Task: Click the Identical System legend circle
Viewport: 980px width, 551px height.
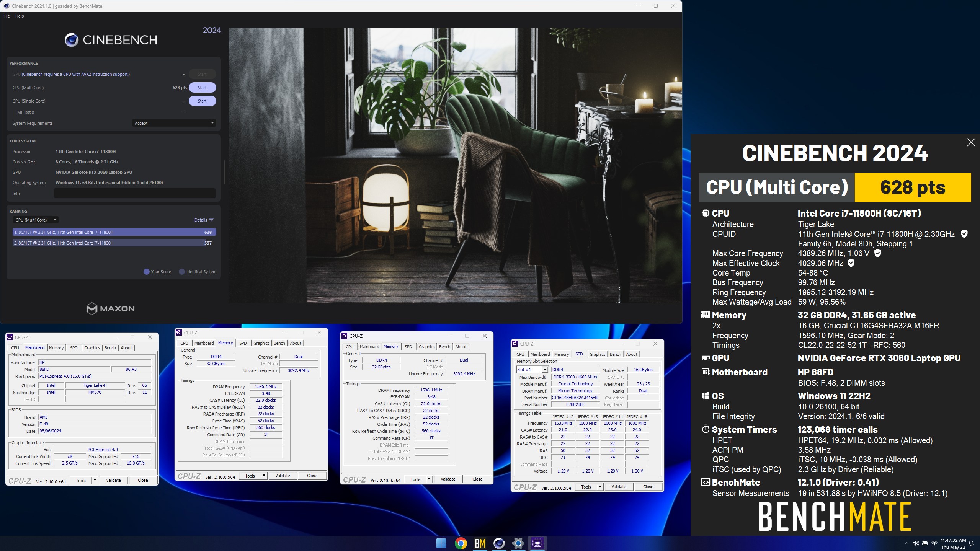Action: (182, 272)
